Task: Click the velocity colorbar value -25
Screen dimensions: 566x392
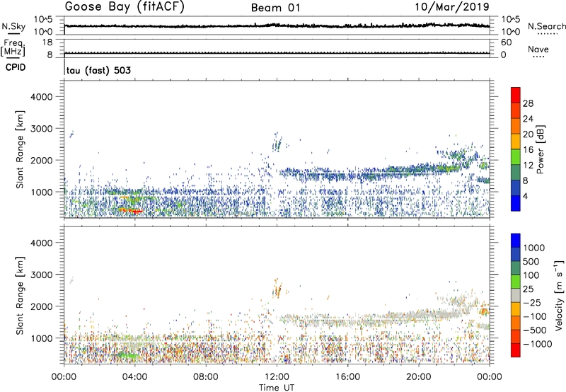Action: click(532, 302)
